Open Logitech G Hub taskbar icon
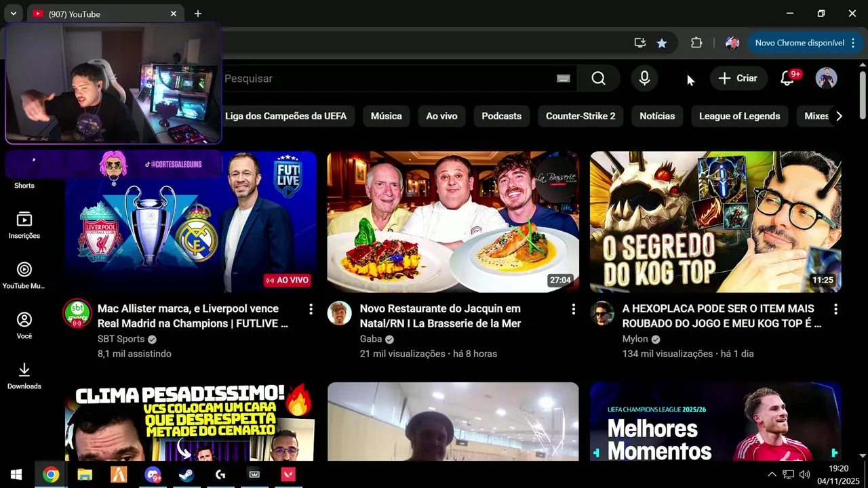 coord(220,474)
